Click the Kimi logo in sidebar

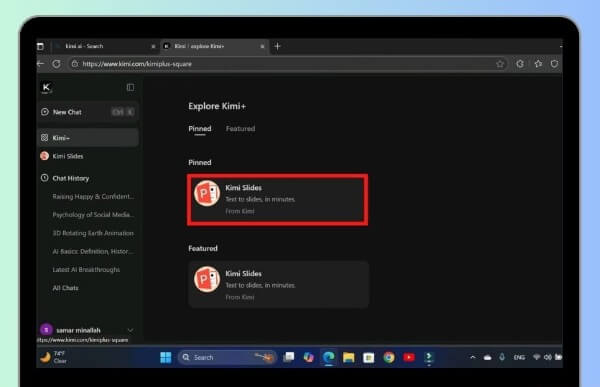pyautogui.click(x=46, y=88)
